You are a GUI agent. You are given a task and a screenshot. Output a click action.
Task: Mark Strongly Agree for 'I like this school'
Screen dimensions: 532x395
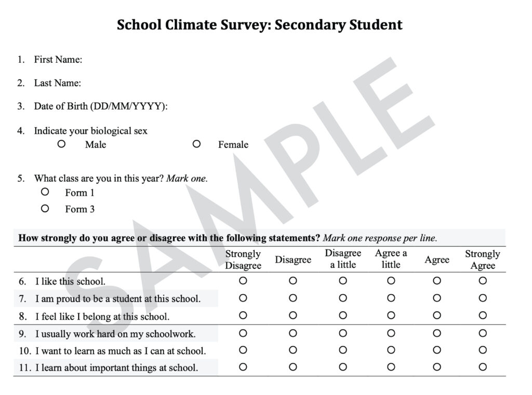[x=483, y=281]
